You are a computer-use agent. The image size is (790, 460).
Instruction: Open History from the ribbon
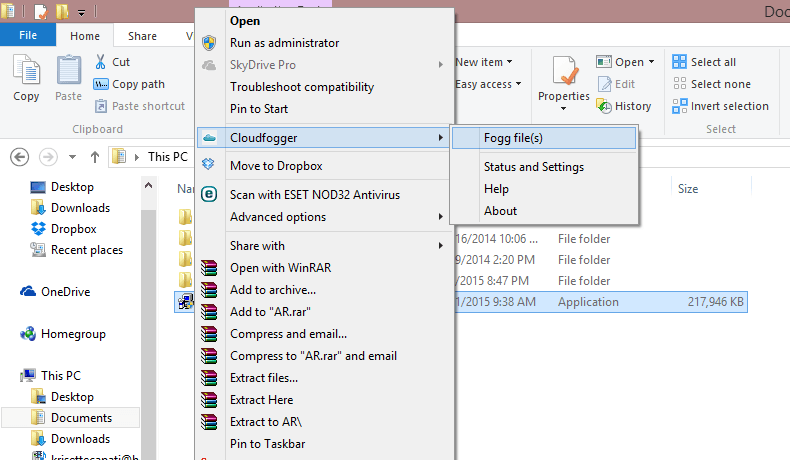624,106
